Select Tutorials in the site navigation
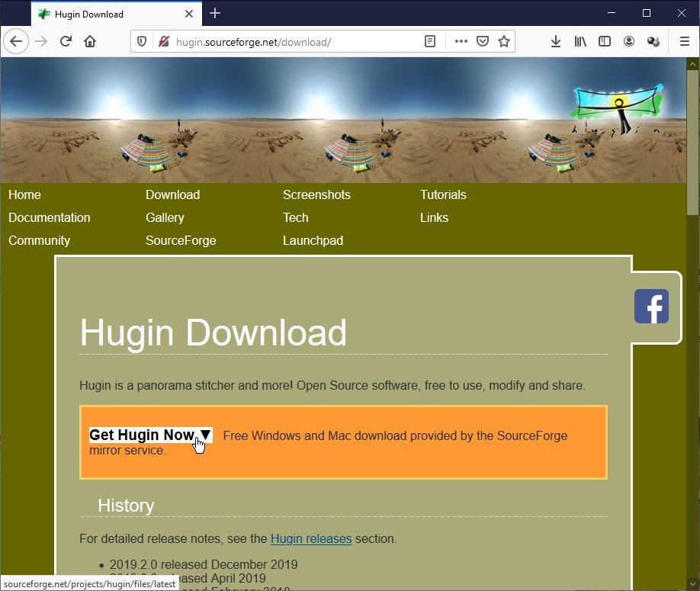This screenshot has width=700, height=591. [x=443, y=194]
